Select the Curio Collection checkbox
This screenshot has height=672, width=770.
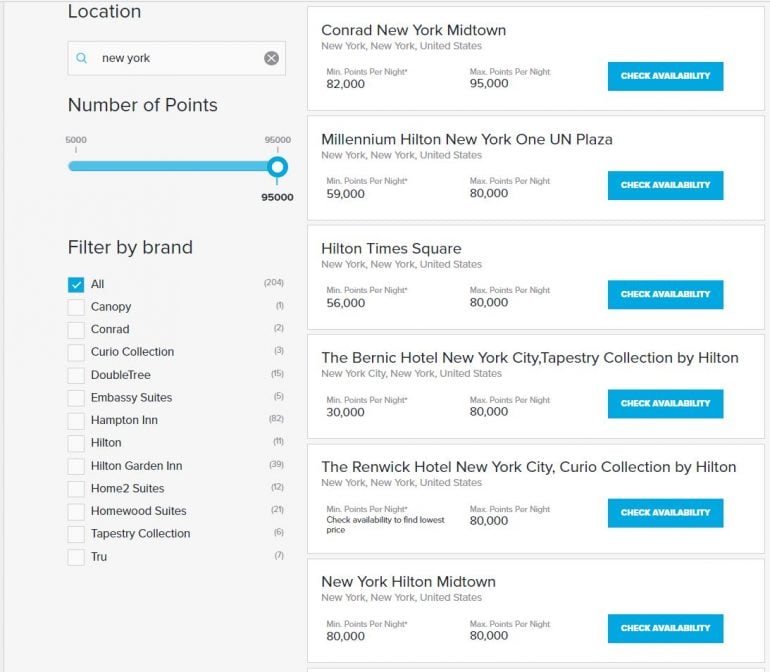point(76,352)
